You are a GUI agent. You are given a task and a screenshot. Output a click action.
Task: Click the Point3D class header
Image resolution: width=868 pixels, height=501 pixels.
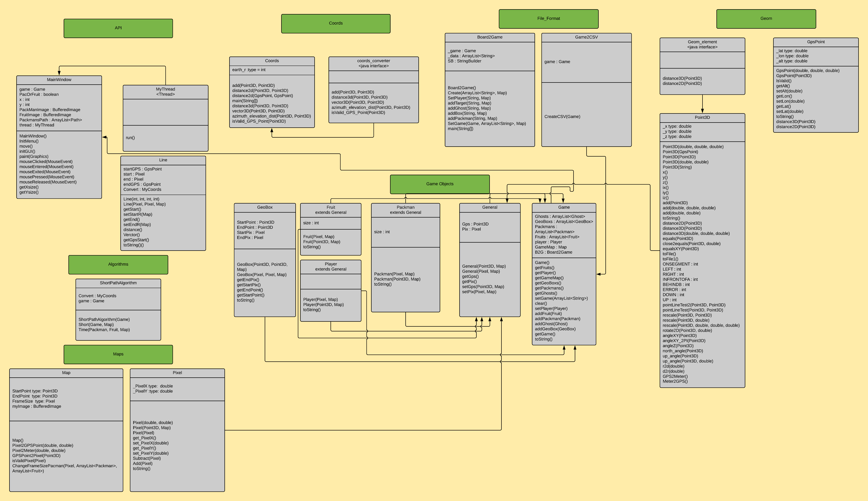(x=702, y=118)
